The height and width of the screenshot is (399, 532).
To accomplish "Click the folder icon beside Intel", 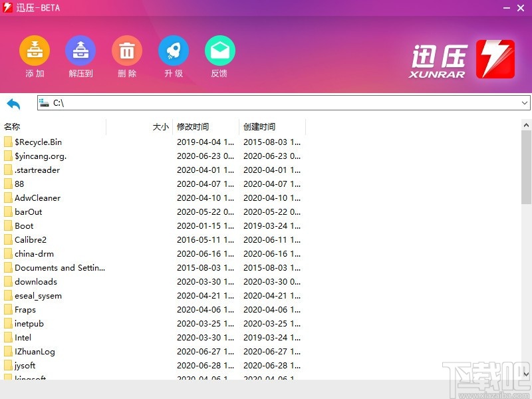I will pyautogui.click(x=8, y=337).
